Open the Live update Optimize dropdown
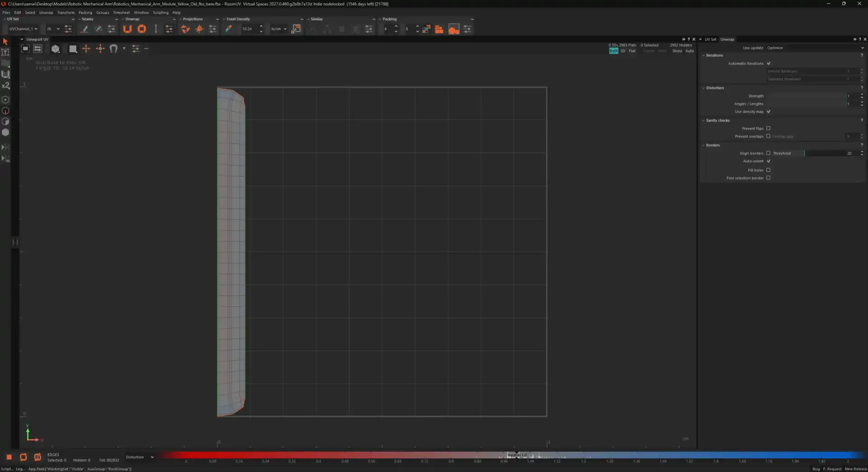Viewport: 868px width, 472px height. tap(815, 48)
